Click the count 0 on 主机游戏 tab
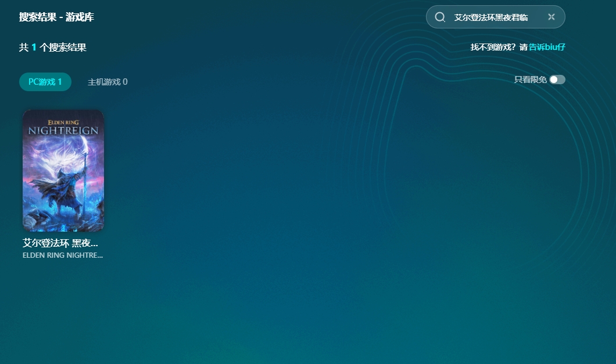The image size is (616, 364). pyautogui.click(x=125, y=82)
